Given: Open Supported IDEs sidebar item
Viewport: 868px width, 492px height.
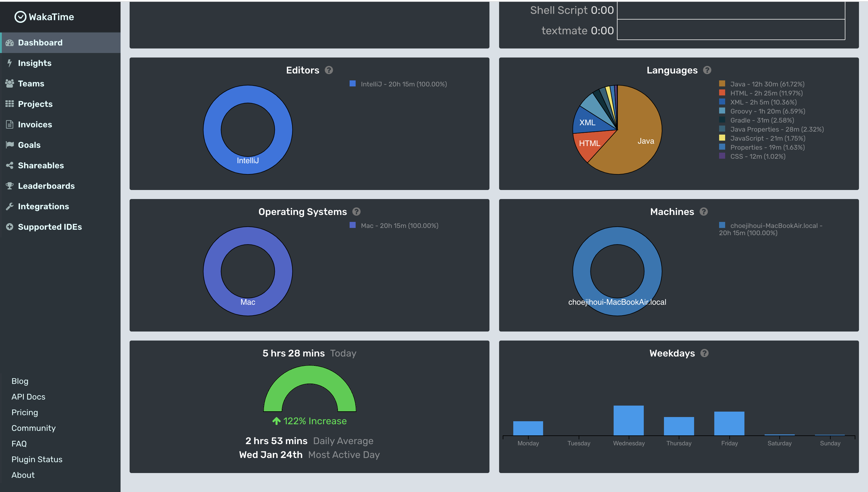Looking at the screenshot, I should coord(50,227).
